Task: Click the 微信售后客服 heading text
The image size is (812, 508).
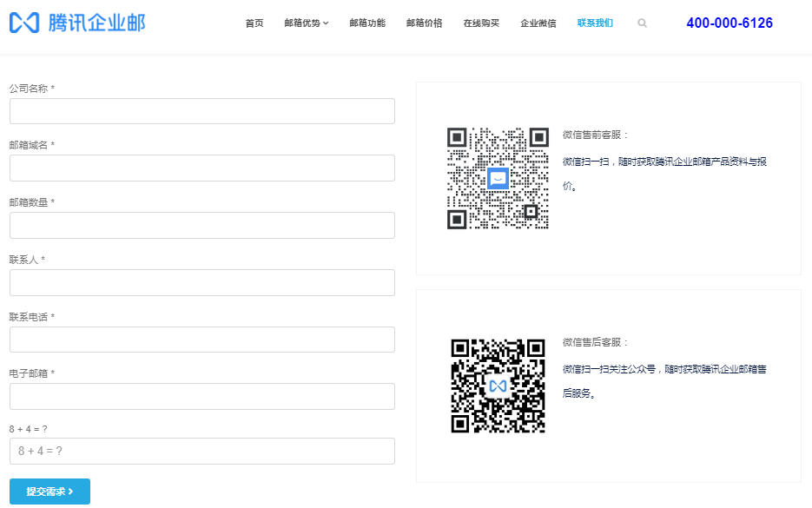Action: pyautogui.click(x=595, y=342)
